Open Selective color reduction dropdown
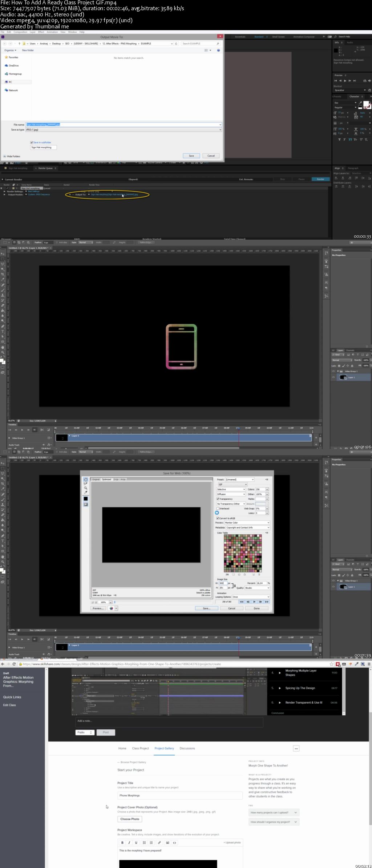 pyautogui.click(x=231, y=489)
